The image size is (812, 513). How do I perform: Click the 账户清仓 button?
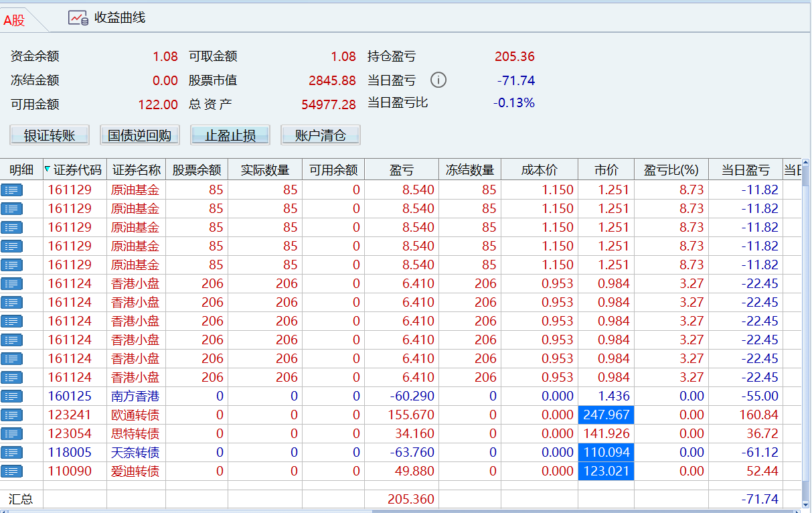pos(321,135)
